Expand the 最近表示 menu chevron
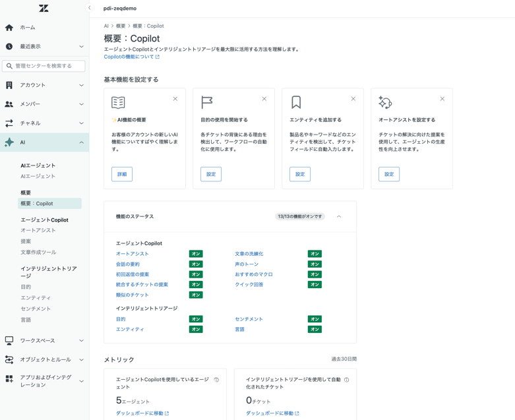515x420 pixels. (82, 47)
